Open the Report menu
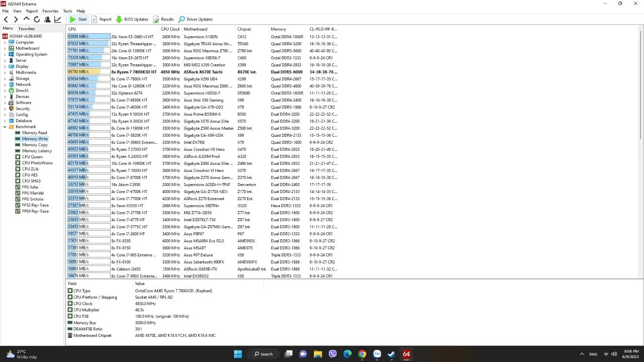The width and height of the screenshot is (644, 362). coord(32,11)
